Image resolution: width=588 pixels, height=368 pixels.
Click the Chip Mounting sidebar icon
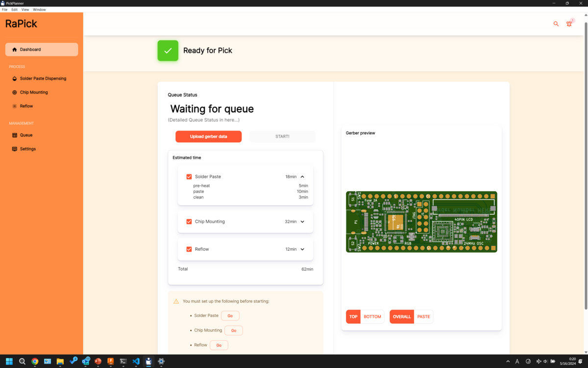15,92
